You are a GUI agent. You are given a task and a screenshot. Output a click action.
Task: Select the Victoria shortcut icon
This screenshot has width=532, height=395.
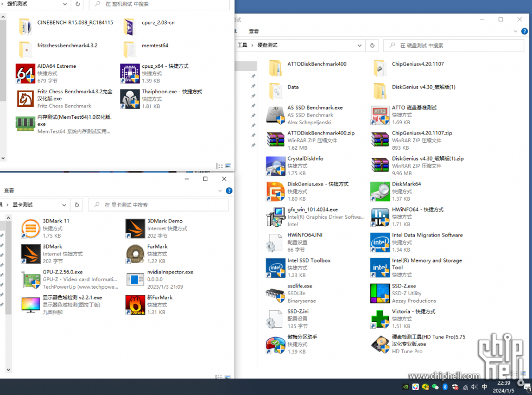pyautogui.click(x=380, y=318)
